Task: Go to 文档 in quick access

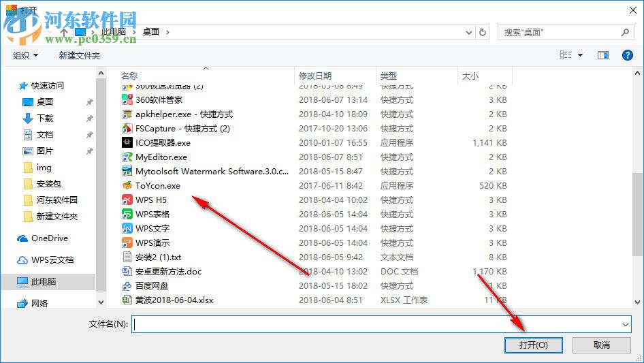Action: pyautogui.click(x=37, y=134)
